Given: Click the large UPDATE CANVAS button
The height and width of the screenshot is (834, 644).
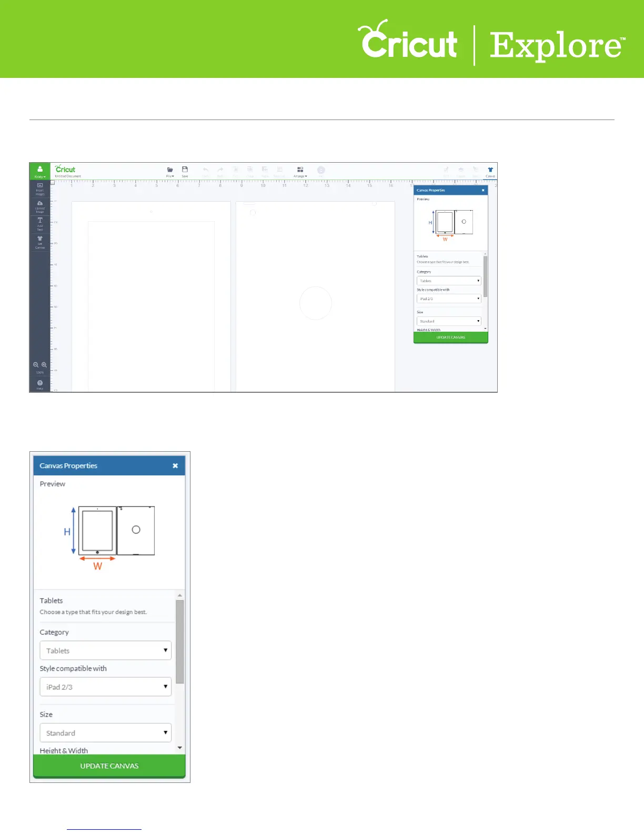Looking at the screenshot, I should pos(109,766).
